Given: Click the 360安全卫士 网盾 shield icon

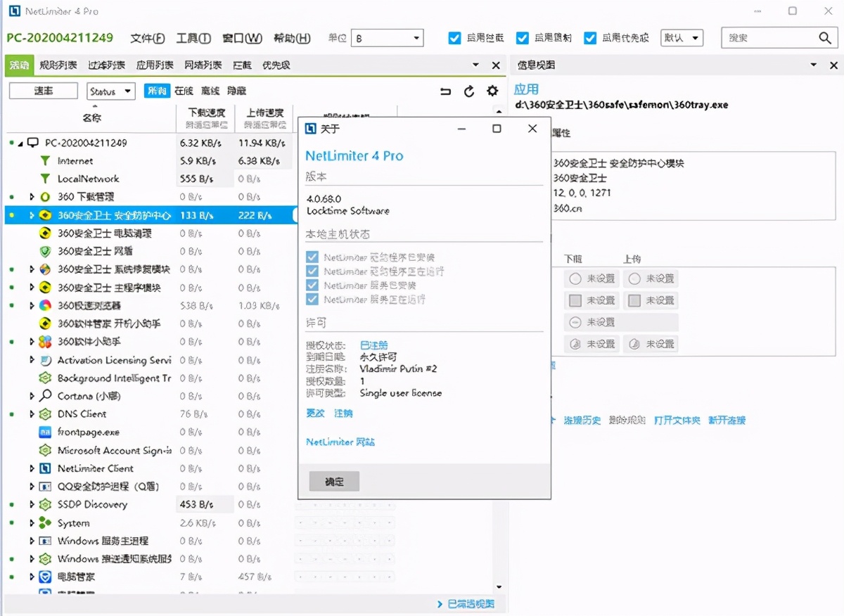Looking at the screenshot, I should tap(45, 251).
